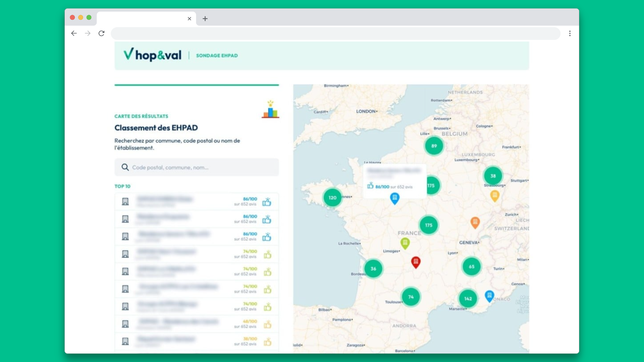Go back using the browser back arrow

click(x=74, y=33)
